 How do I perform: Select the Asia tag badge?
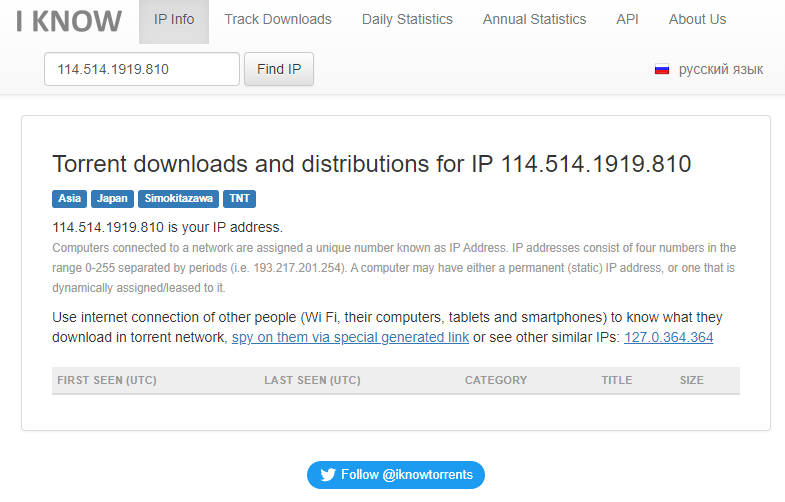click(x=70, y=199)
